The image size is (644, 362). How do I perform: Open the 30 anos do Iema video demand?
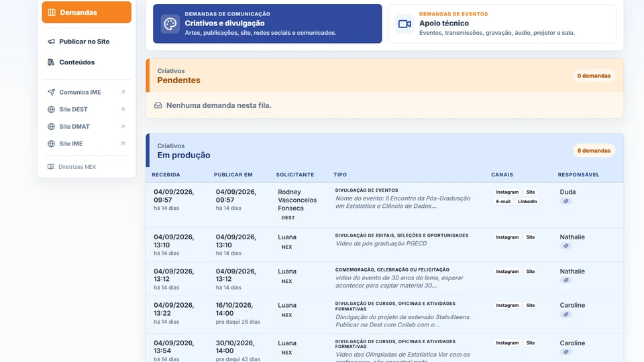coord(399,282)
